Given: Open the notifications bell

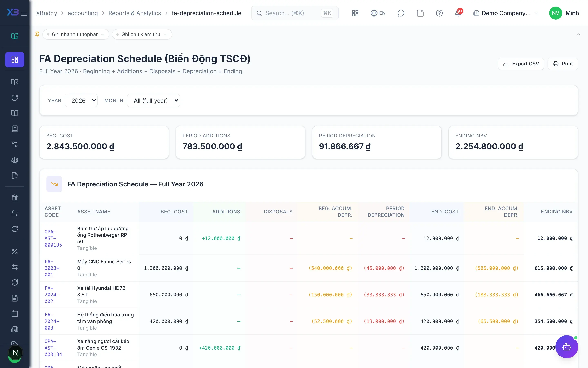Looking at the screenshot, I should coord(458,13).
